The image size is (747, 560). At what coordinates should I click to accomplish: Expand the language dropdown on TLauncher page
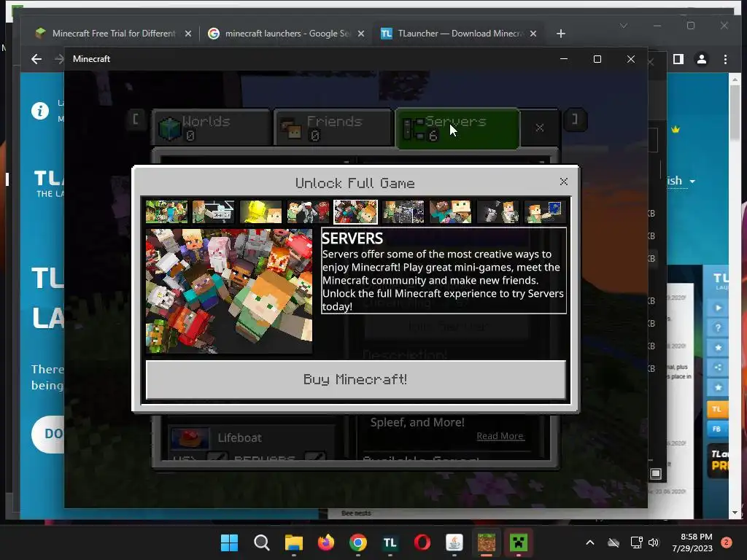tap(692, 182)
